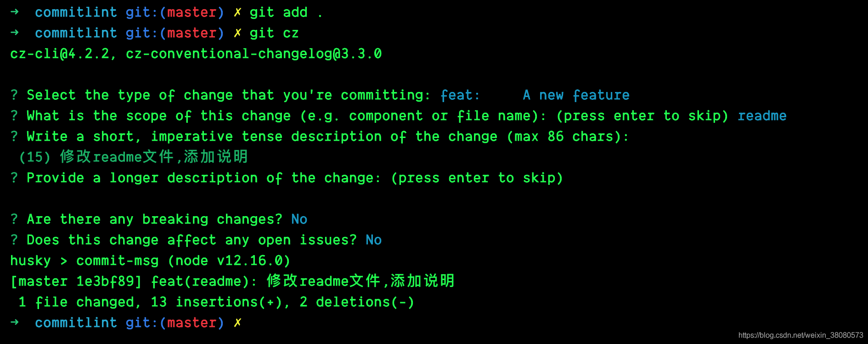
Task: Click the prompt arrow before 'git add .'
Action: (x=15, y=12)
